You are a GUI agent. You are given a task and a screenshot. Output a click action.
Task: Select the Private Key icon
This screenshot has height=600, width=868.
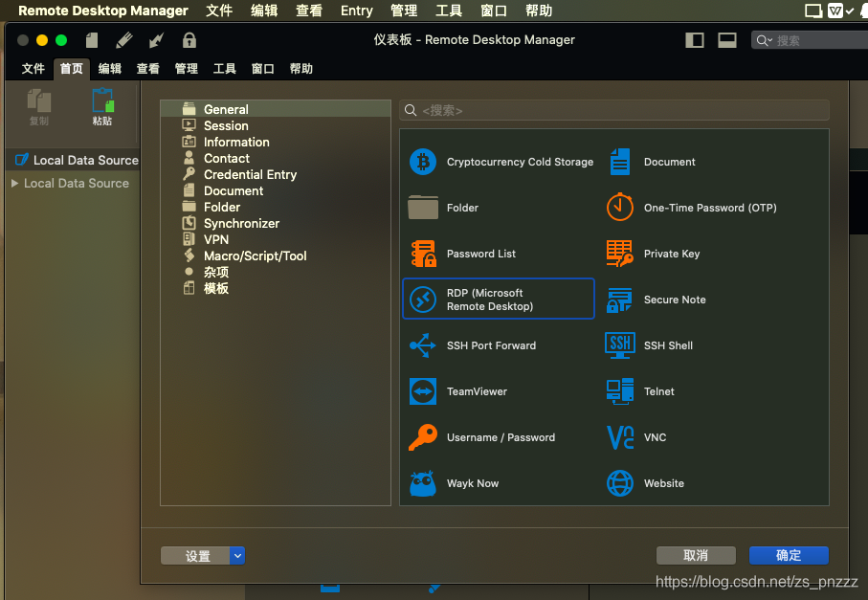point(620,254)
